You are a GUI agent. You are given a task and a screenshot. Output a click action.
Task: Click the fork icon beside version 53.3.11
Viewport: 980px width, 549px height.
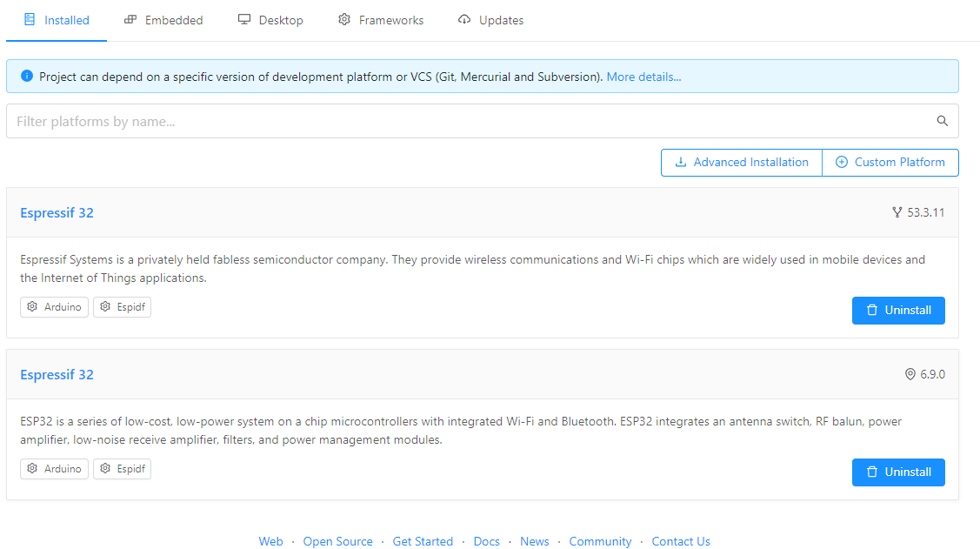pos(897,212)
